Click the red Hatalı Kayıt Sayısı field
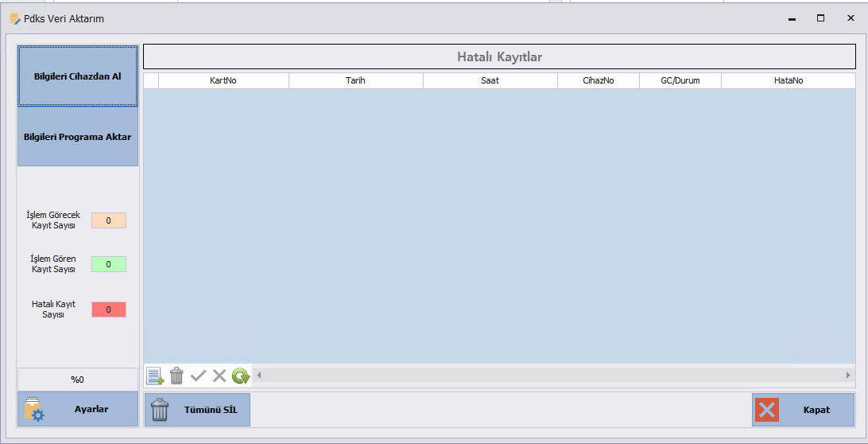Screen dimensions: 868x444 pyautogui.click(x=109, y=310)
